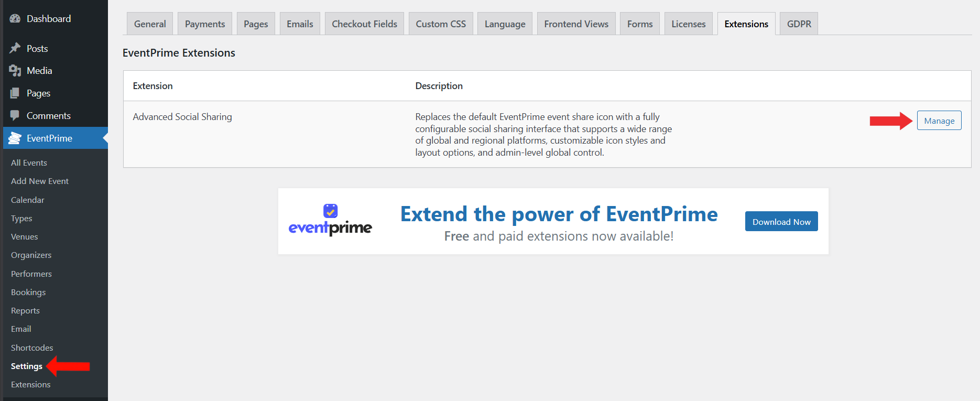Click the Media library icon
This screenshot has width=980, height=401.
(15, 71)
